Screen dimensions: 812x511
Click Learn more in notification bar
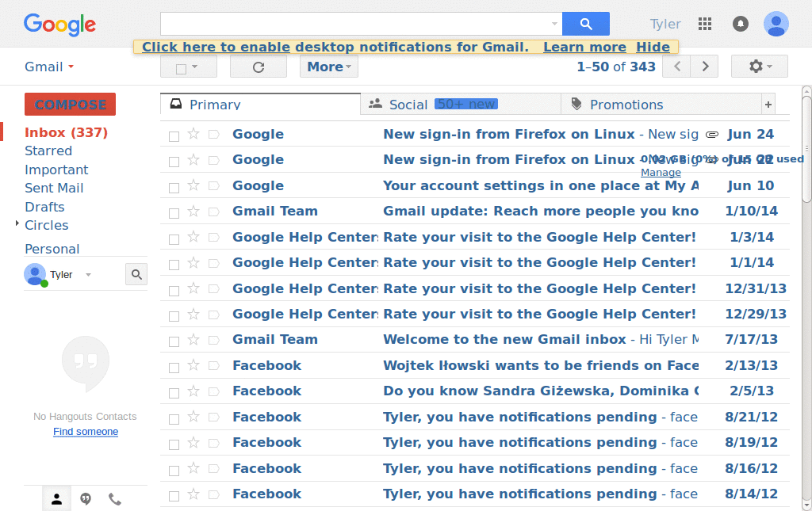coord(584,47)
